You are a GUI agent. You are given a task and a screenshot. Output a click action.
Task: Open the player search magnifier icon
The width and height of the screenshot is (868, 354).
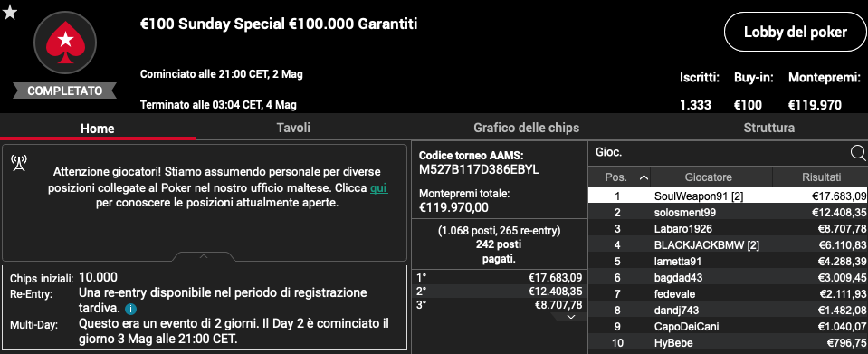click(857, 153)
